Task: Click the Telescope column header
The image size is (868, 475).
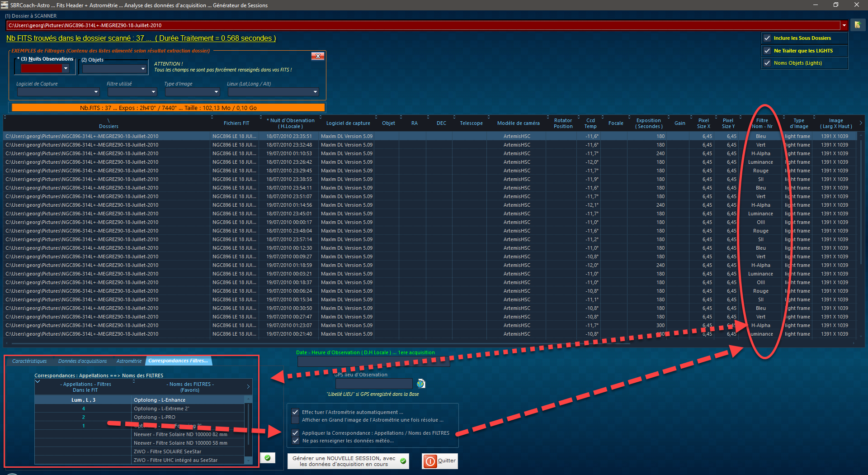Action: pyautogui.click(x=471, y=123)
